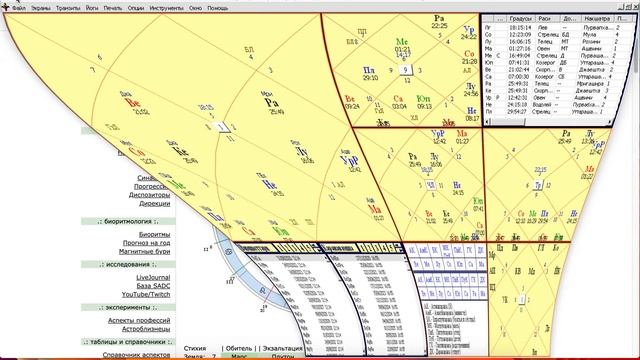The height and width of the screenshot is (360, 640).
Task: Click Юп 09:13 in the top chart
Action: point(424,102)
